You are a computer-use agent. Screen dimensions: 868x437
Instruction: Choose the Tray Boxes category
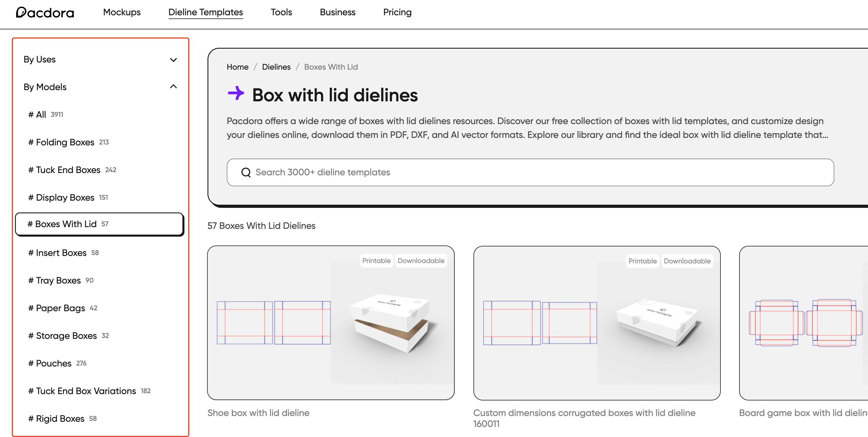pos(61,280)
